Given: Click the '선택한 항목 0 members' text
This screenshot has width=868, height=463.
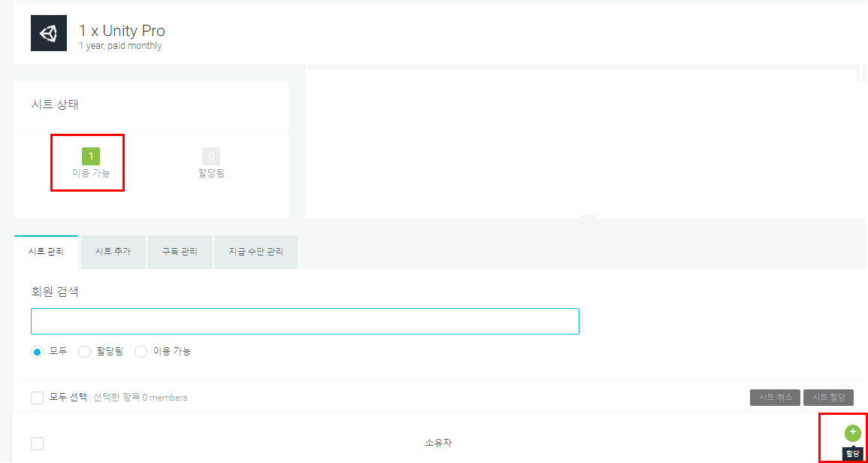Looking at the screenshot, I should click(140, 398).
